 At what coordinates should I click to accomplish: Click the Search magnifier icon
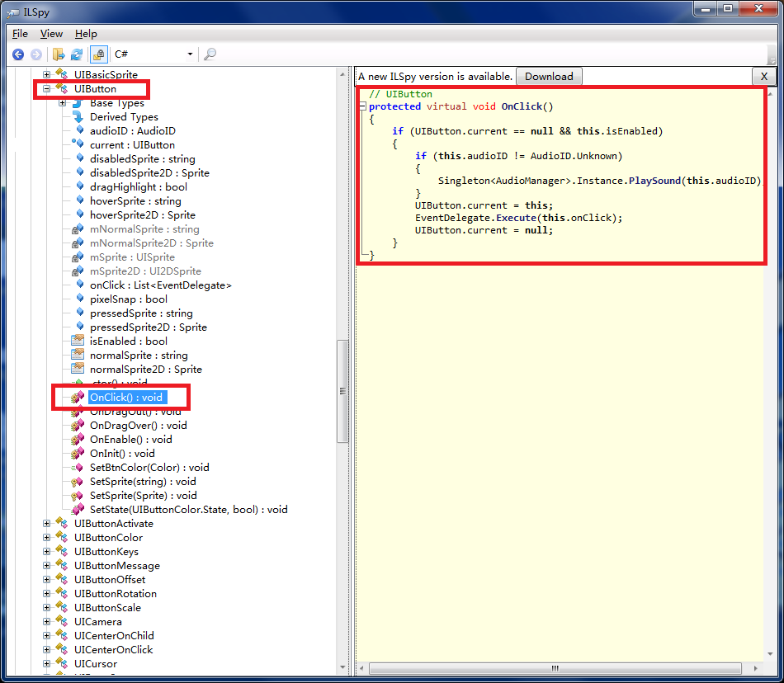point(210,54)
